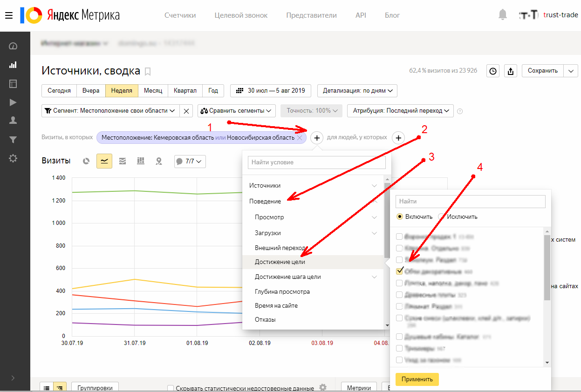Open the Атрибуция: Последний переход dropdown
Image resolution: width=581 pixels, height=392 pixels.
400,111
